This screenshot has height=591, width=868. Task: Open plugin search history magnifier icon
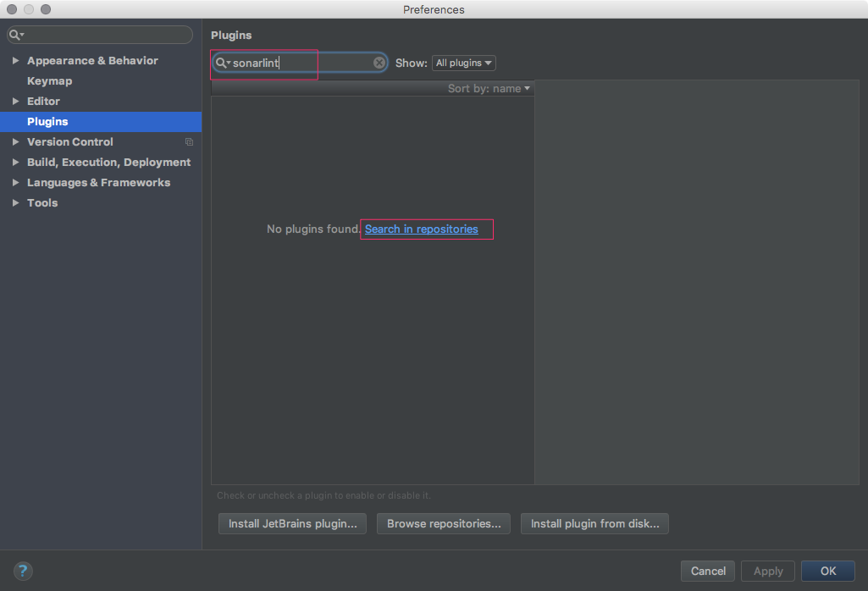tap(222, 64)
